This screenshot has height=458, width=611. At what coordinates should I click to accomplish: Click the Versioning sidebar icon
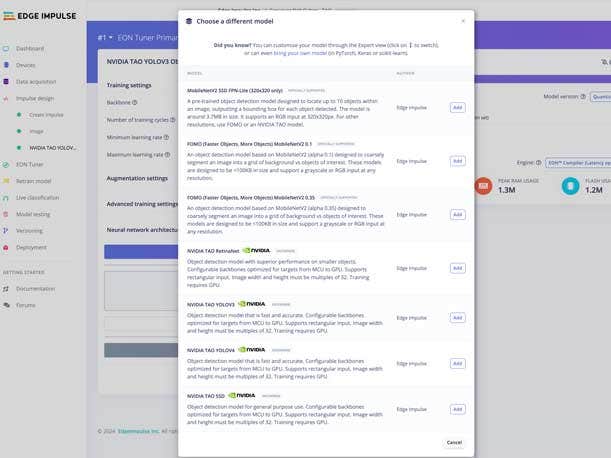point(7,230)
